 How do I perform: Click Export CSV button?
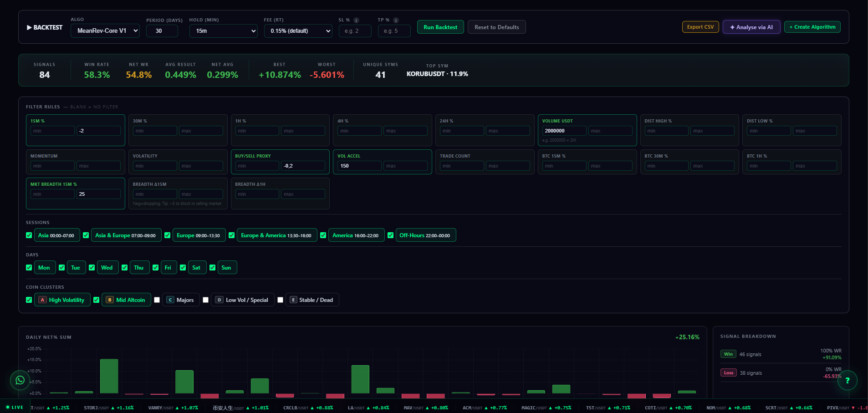pos(700,27)
